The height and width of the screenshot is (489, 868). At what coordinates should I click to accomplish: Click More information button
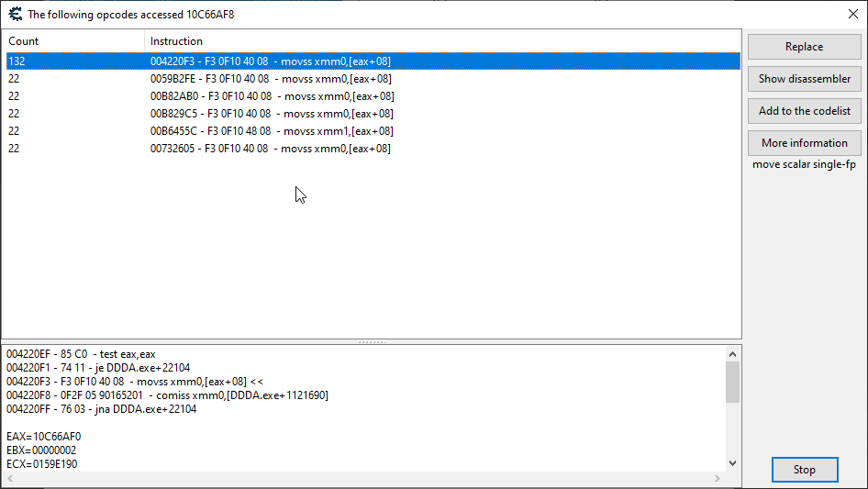804,143
